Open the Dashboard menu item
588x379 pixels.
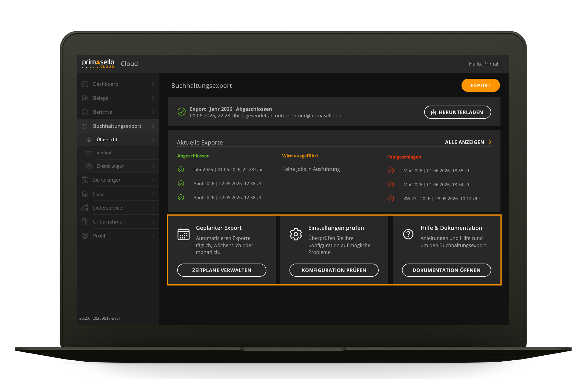point(118,84)
